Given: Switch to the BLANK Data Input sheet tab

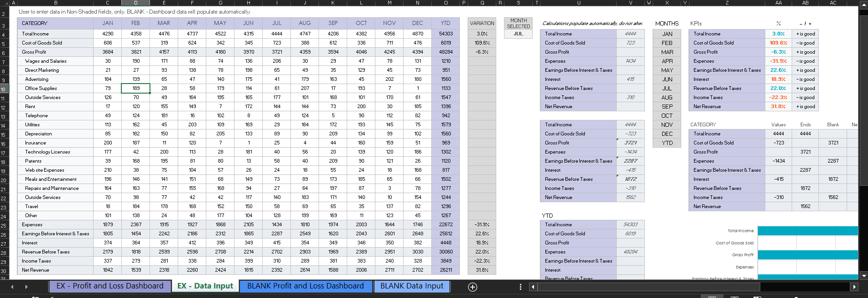Looking at the screenshot, I should tap(412, 286).
